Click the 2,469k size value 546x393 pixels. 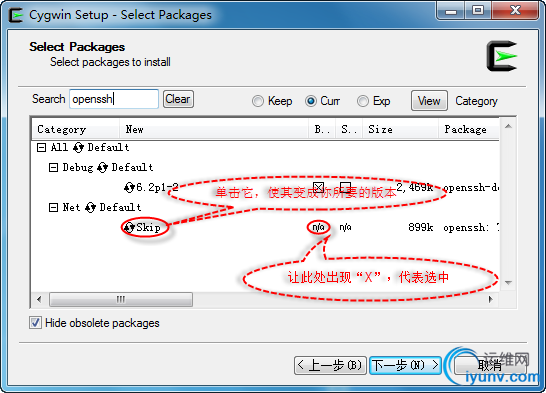pyautogui.click(x=414, y=188)
